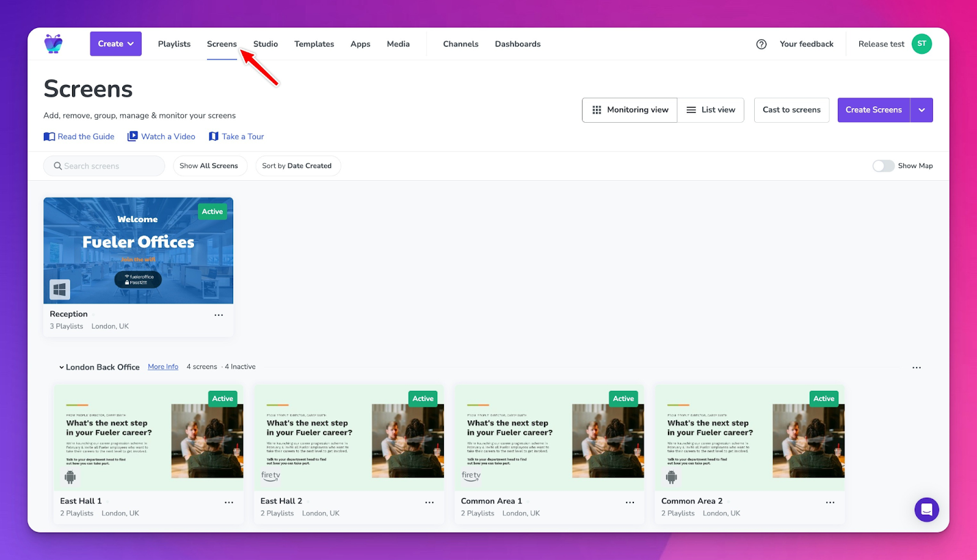This screenshot has width=977, height=560.
Task: Open the chat support bubble icon
Action: click(x=926, y=509)
